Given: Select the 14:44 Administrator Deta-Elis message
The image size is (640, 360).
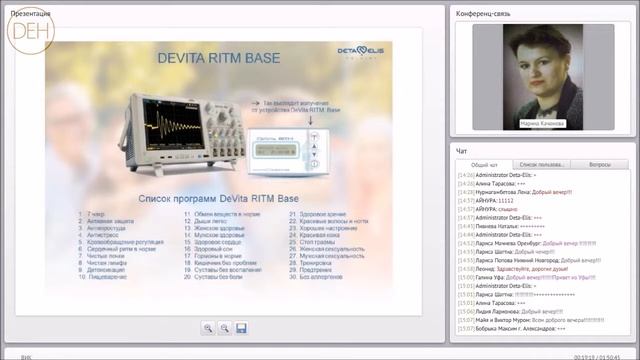Looking at the screenshot, I should click(500, 235).
